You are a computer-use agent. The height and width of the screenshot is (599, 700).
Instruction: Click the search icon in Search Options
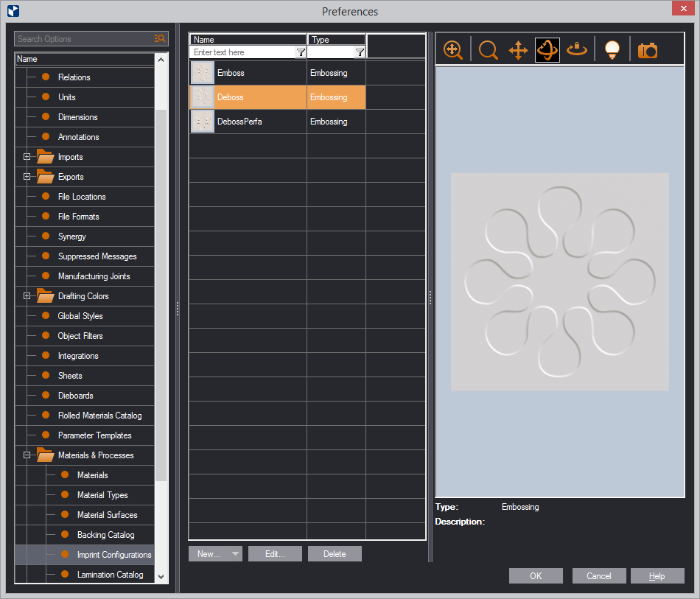pyautogui.click(x=160, y=39)
